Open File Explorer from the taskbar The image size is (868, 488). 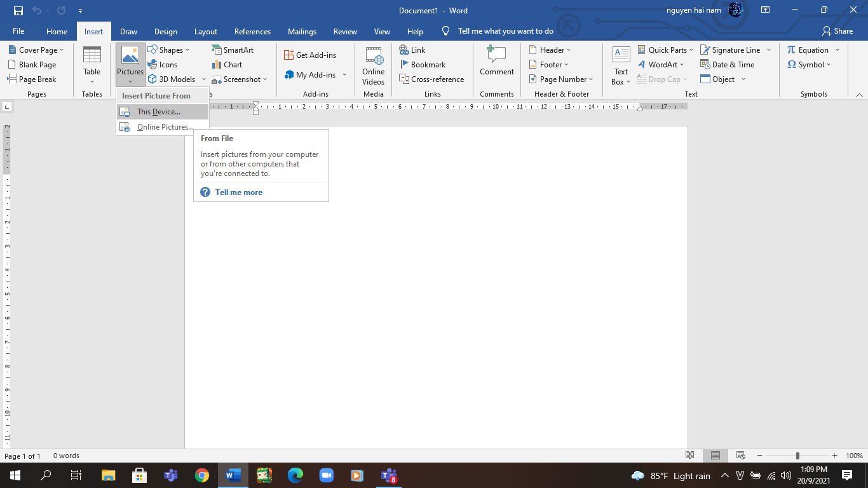coord(109,475)
